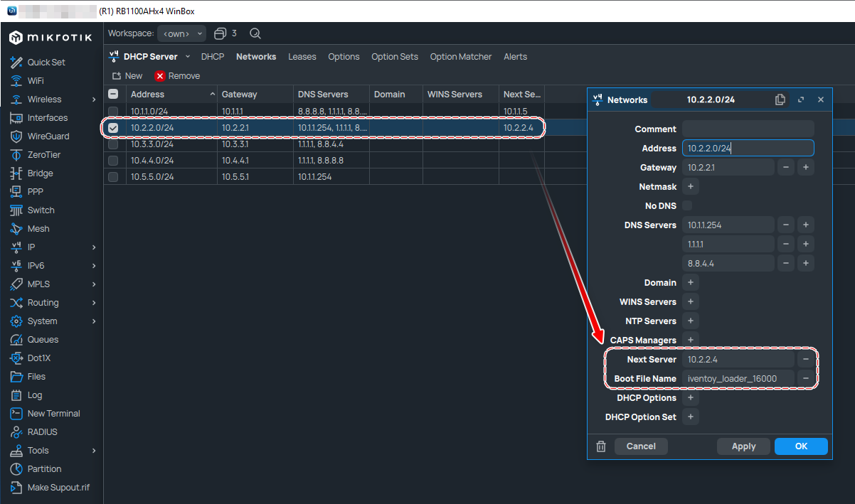The width and height of the screenshot is (855, 504).
Task: Add an NTP Servers entry with plus
Action: coord(690,321)
